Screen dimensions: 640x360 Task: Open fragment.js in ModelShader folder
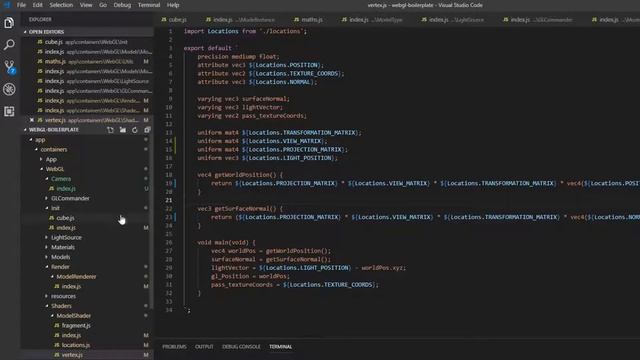76,326
